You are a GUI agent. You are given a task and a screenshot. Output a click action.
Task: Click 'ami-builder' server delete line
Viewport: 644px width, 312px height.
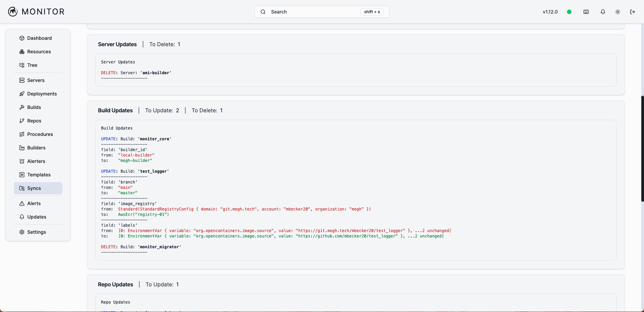pos(136,73)
